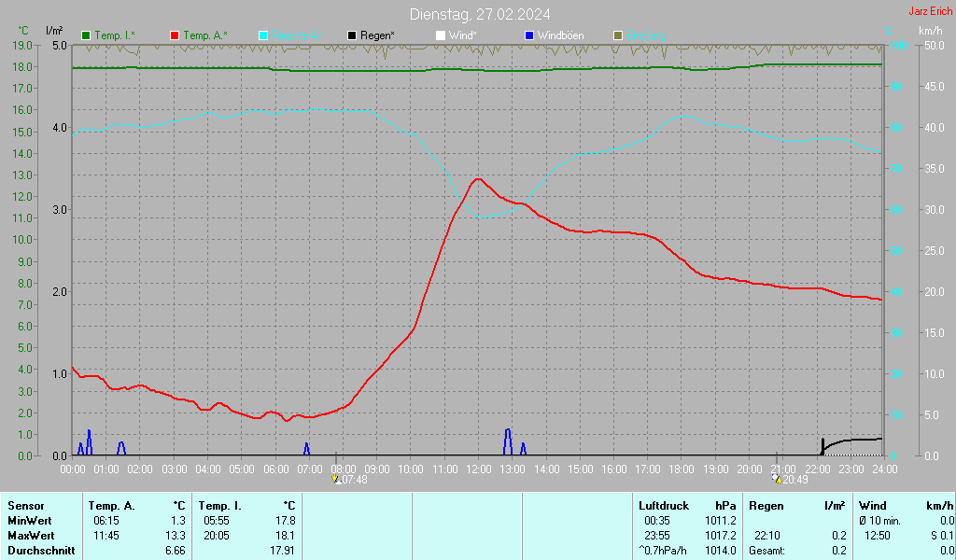Open the Jarz Erich link
This screenshot has height=560, width=956.
coord(930,11)
